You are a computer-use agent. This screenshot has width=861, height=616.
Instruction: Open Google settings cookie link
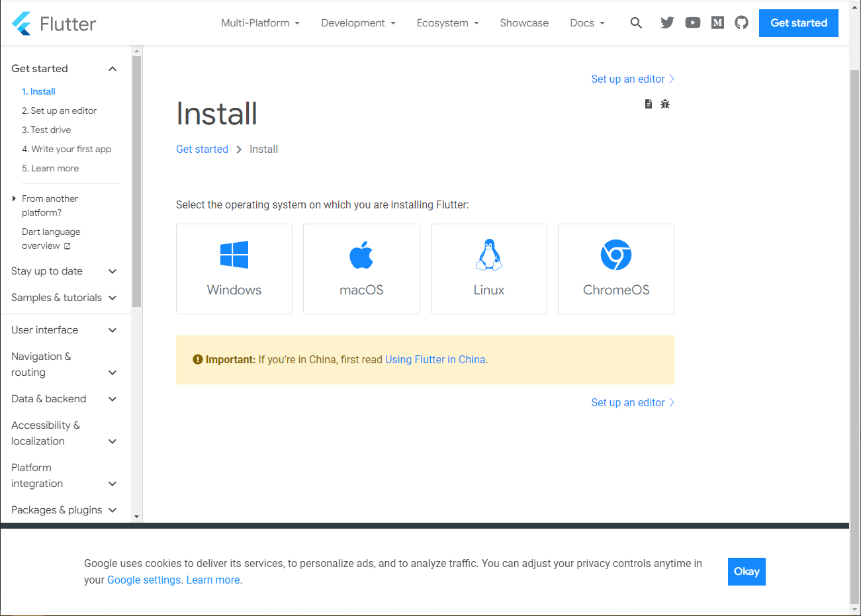click(144, 580)
